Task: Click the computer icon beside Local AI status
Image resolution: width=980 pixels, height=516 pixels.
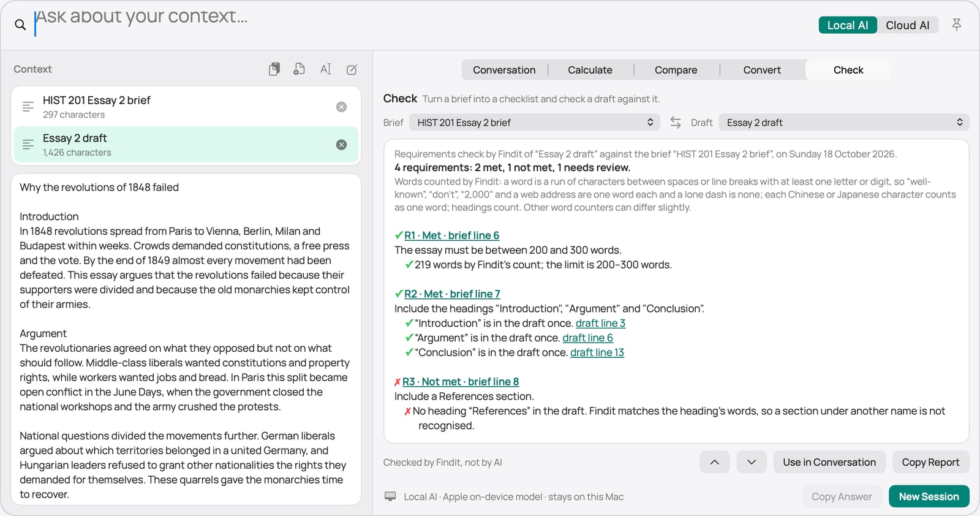Action: click(390, 496)
